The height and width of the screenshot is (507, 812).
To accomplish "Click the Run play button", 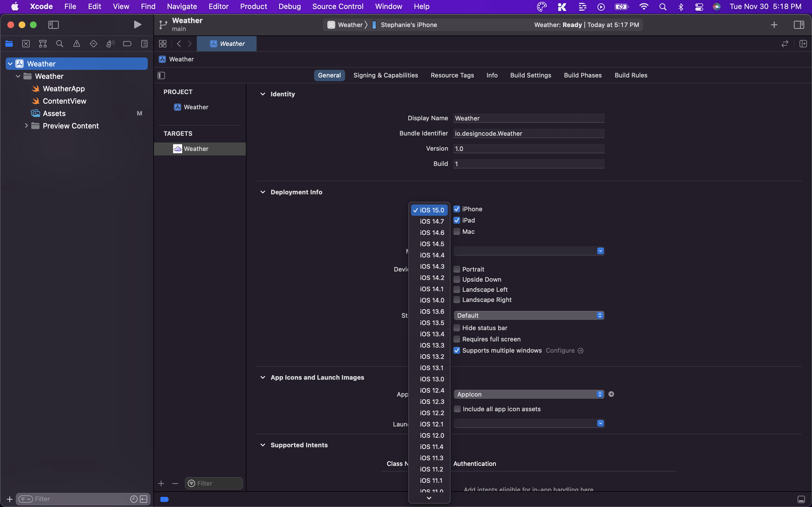I will [137, 25].
